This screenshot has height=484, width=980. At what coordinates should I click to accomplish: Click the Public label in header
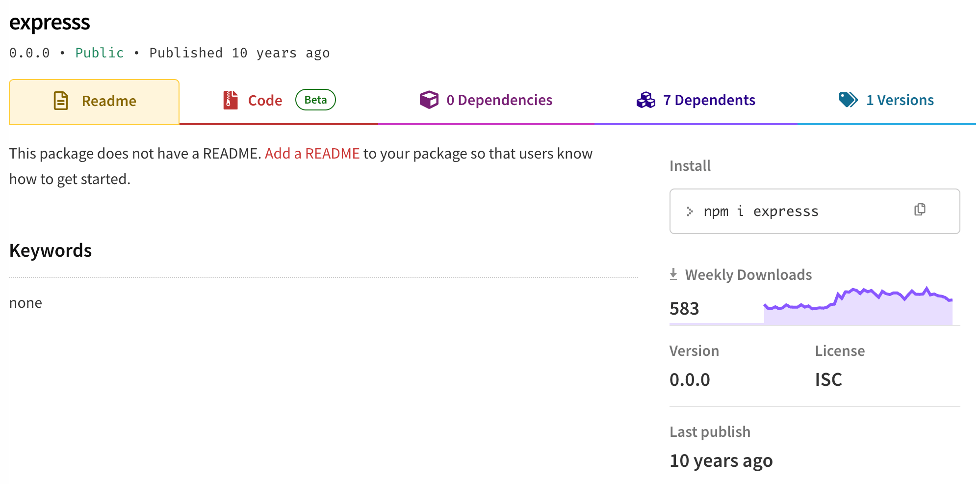click(x=100, y=53)
